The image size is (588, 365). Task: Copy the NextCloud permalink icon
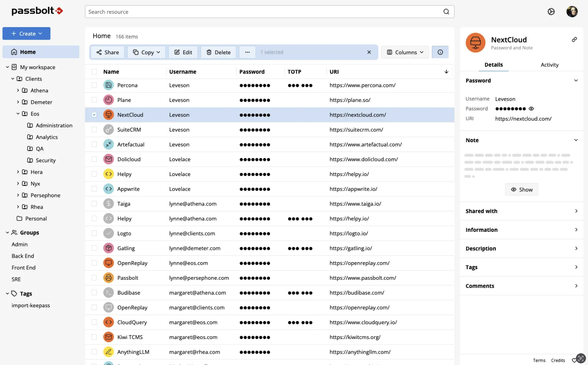574,40
